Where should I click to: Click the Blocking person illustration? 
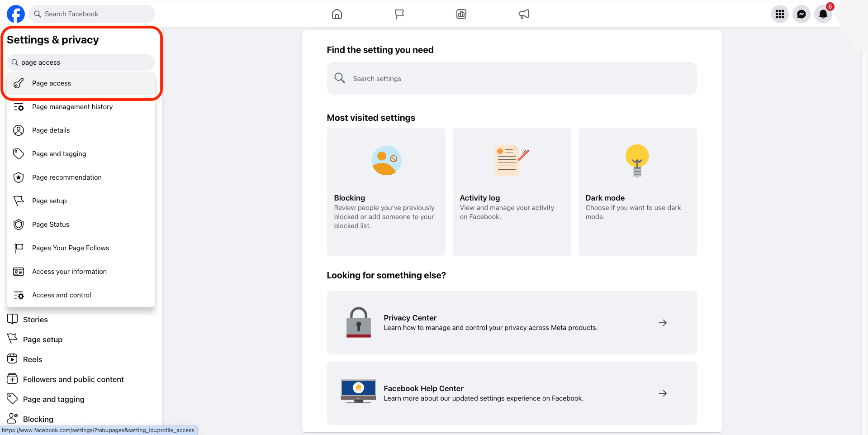coord(386,160)
